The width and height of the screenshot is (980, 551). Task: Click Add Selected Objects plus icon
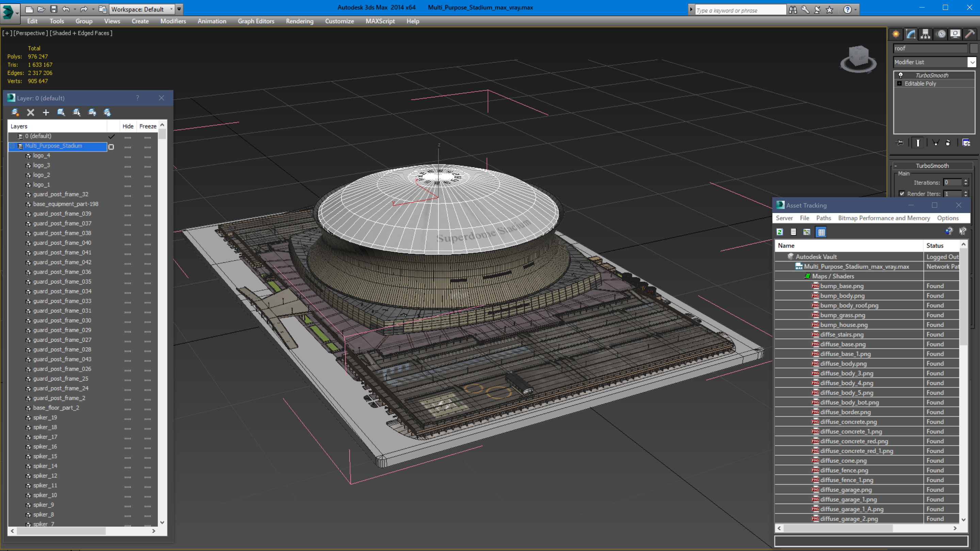click(x=46, y=112)
